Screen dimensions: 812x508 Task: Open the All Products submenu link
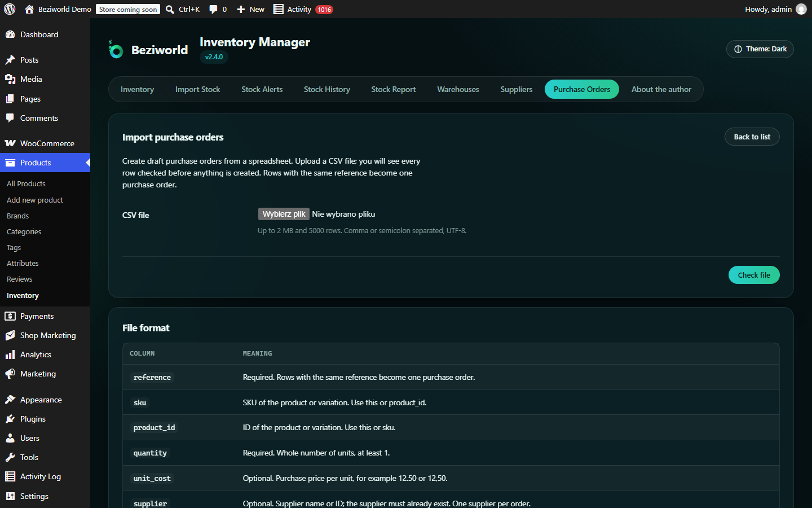[26, 183]
